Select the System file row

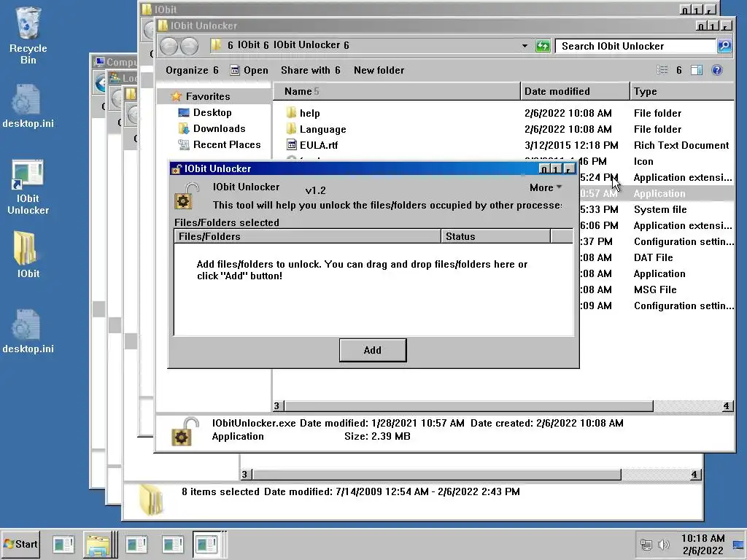click(x=660, y=209)
